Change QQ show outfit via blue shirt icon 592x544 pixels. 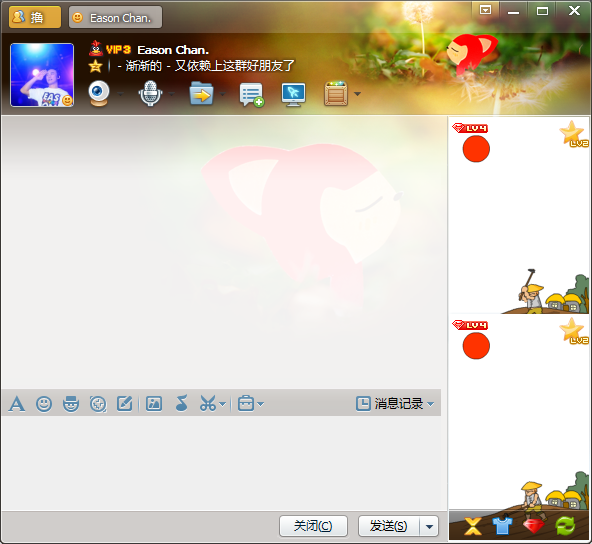pos(503,526)
